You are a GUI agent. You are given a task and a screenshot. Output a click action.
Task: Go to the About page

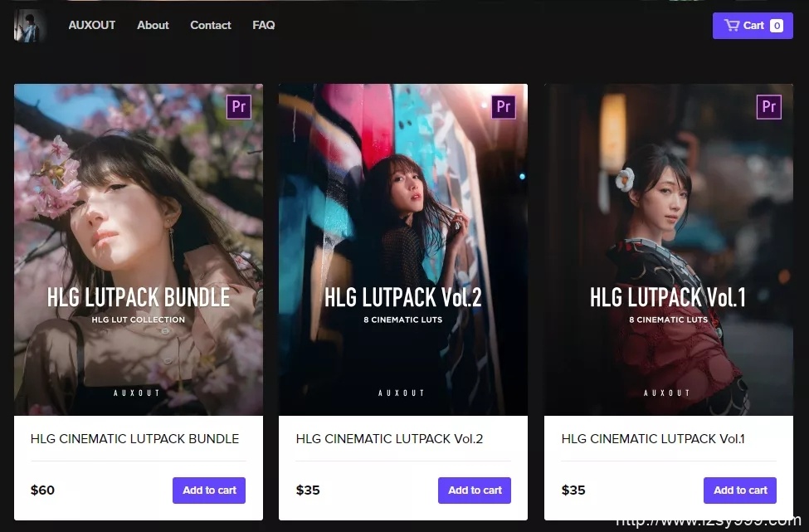pos(153,25)
